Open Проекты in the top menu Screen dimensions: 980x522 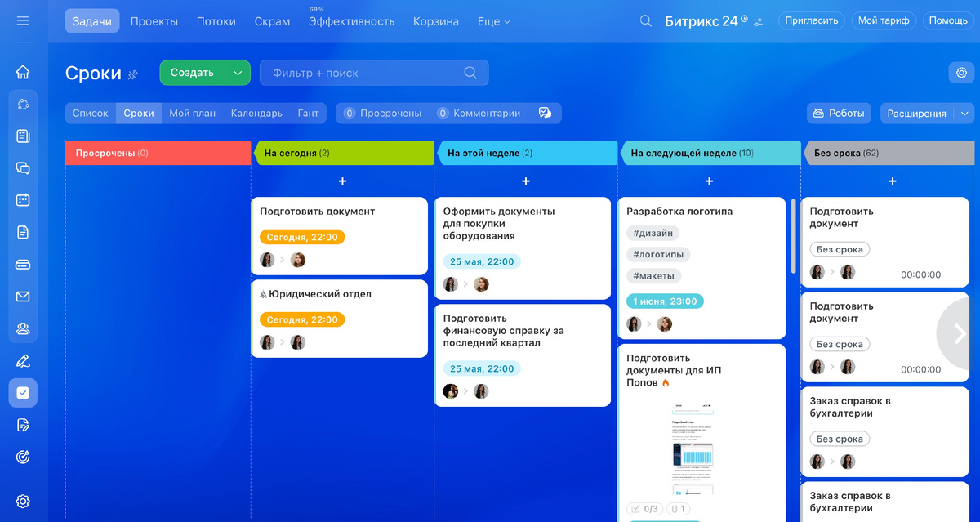[154, 21]
